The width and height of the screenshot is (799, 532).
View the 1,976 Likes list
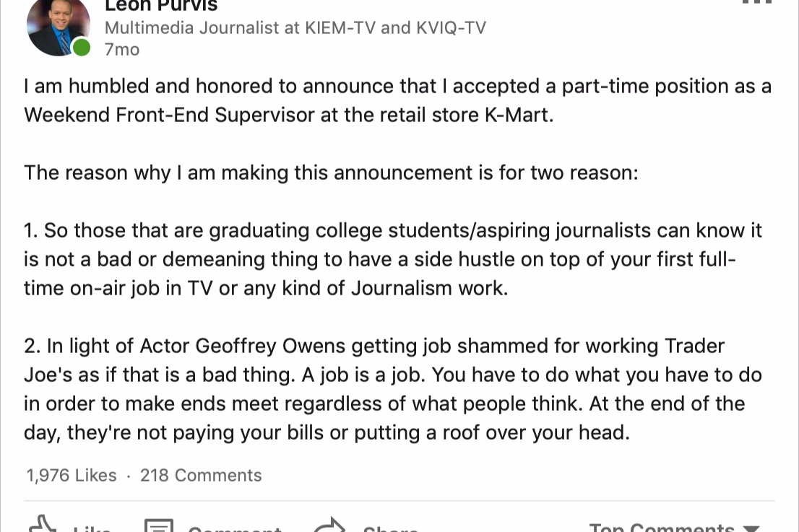tap(72, 476)
